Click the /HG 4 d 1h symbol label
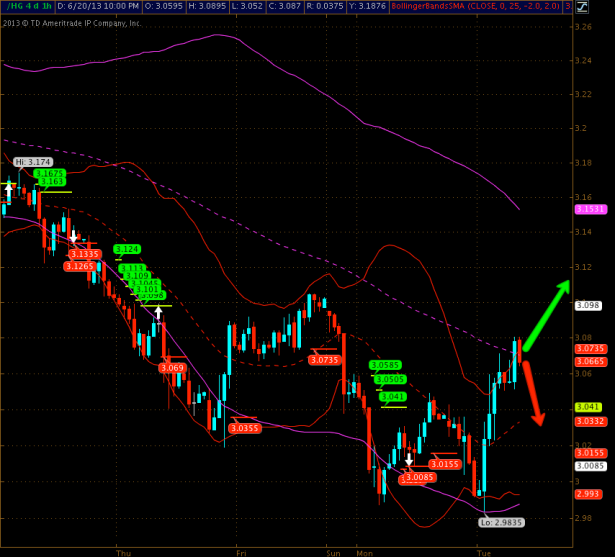Viewport: 615px width, 557px height. [26, 6]
